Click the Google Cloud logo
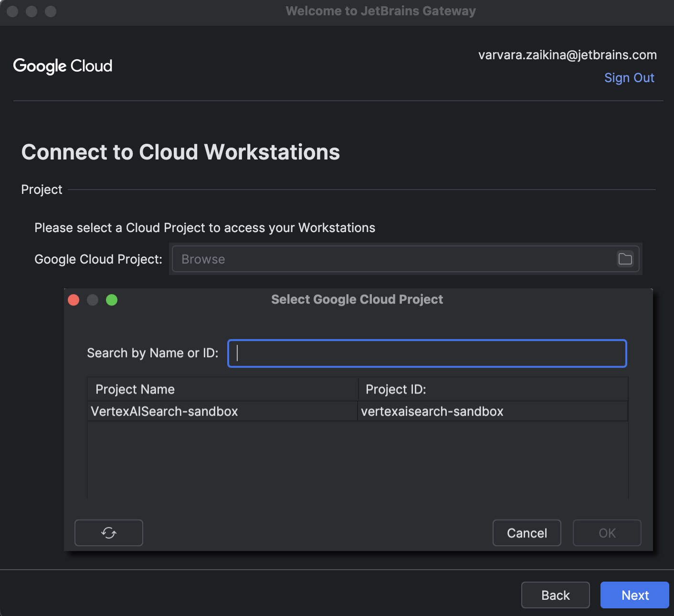This screenshot has height=616, width=674. coord(63,66)
